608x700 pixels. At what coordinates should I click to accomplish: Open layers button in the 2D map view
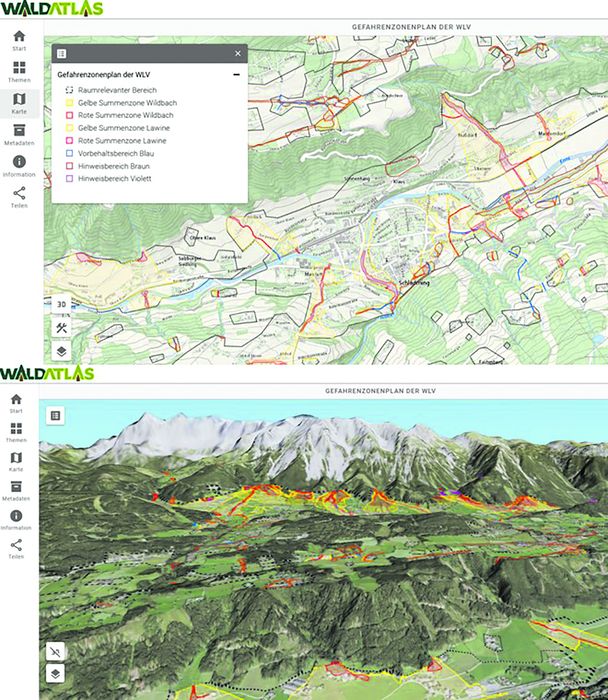point(61,351)
